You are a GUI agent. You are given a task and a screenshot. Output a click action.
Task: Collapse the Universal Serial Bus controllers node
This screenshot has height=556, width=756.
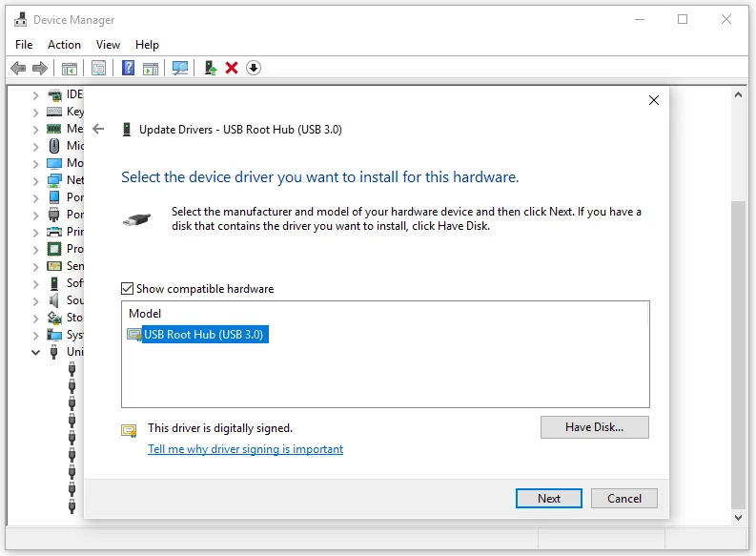(35, 352)
